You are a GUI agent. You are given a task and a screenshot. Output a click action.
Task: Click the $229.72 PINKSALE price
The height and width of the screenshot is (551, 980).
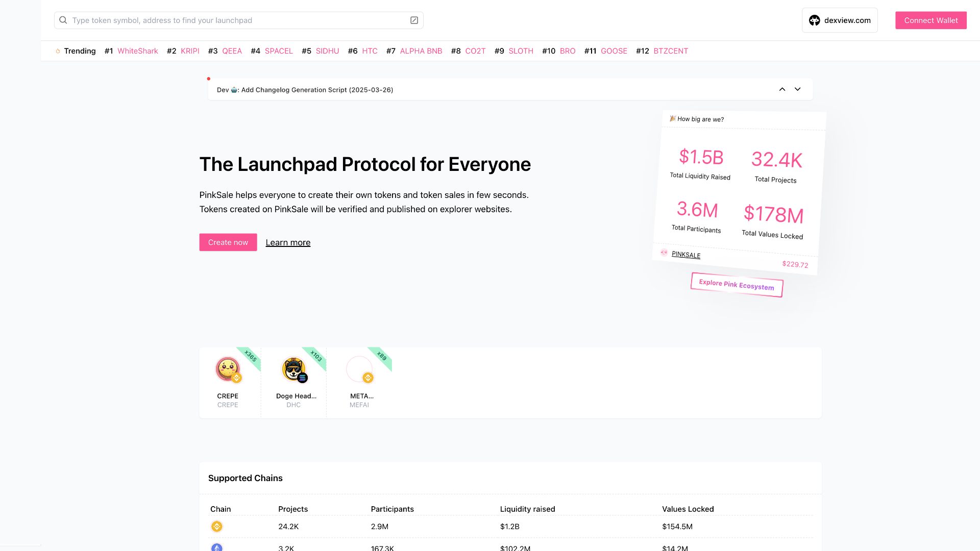tap(795, 264)
